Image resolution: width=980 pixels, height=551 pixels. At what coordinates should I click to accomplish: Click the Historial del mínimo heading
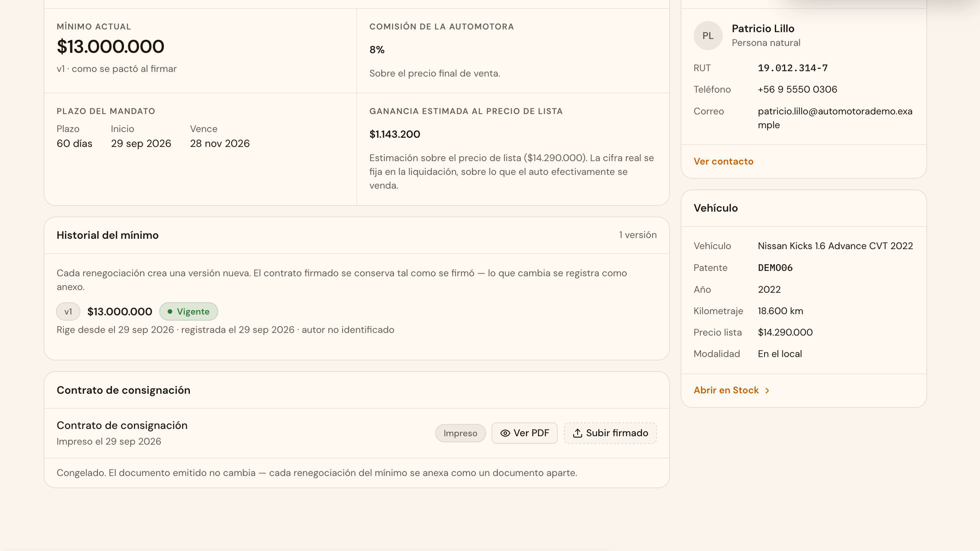click(x=108, y=235)
